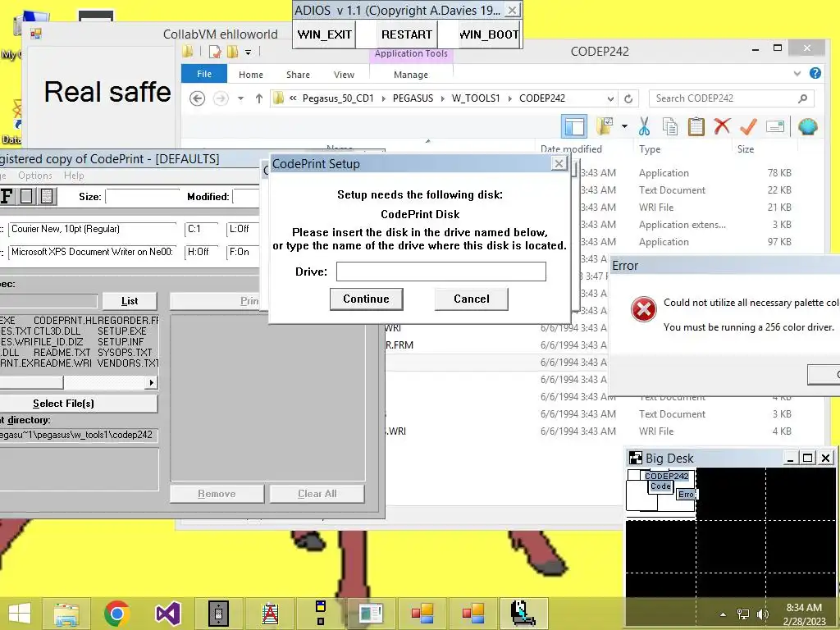Click the Paste clipboard icon
This screenshot has width=840, height=630.
tap(696, 127)
